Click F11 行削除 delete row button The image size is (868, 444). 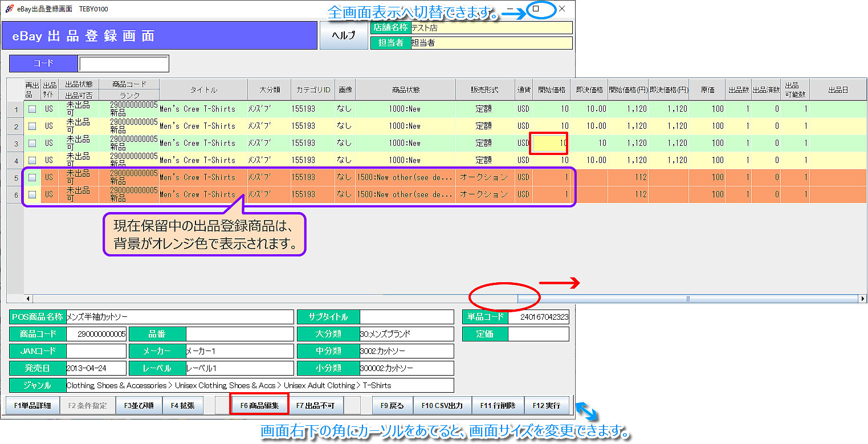click(498, 406)
